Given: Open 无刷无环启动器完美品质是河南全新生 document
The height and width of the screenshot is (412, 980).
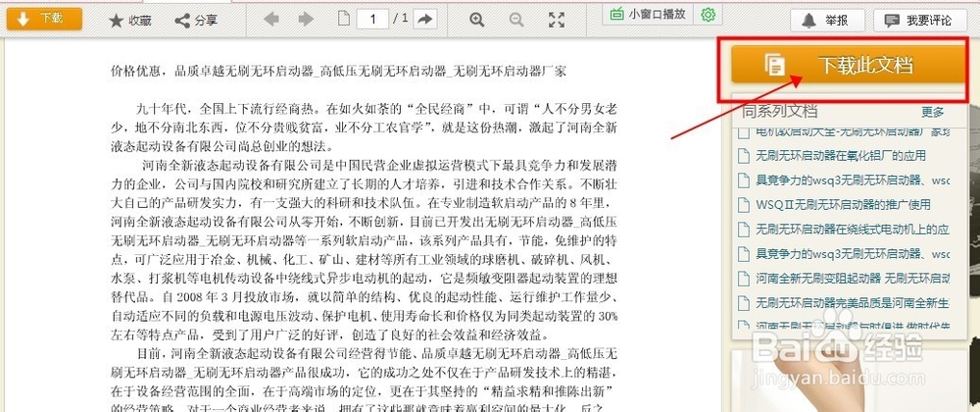Looking at the screenshot, I should click(x=853, y=303).
